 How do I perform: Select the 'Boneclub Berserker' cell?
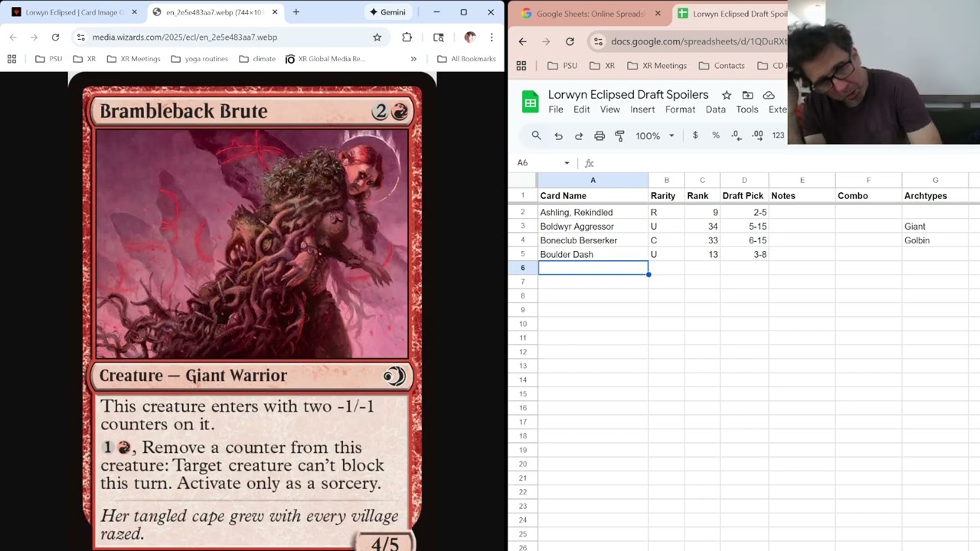click(x=593, y=240)
